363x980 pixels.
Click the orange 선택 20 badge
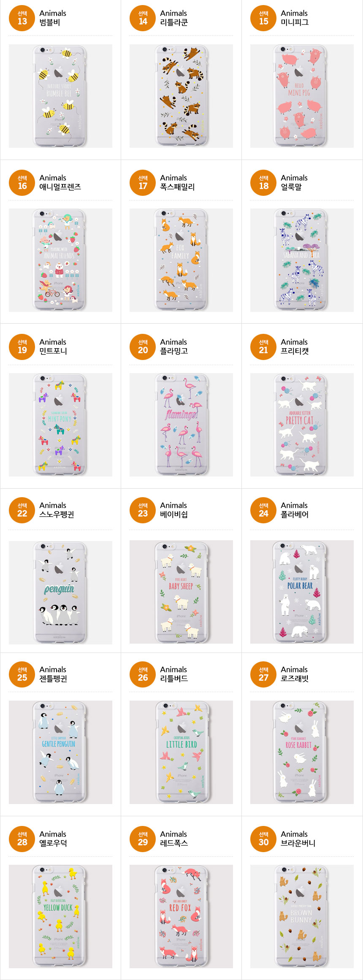tap(143, 347)
